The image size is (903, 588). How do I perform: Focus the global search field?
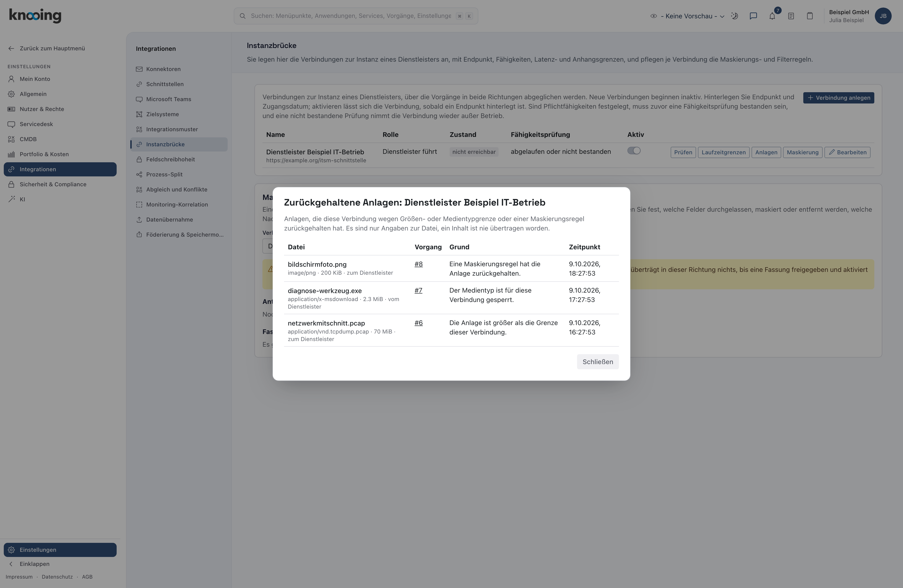pyautogui.click(x=356, y=16)
